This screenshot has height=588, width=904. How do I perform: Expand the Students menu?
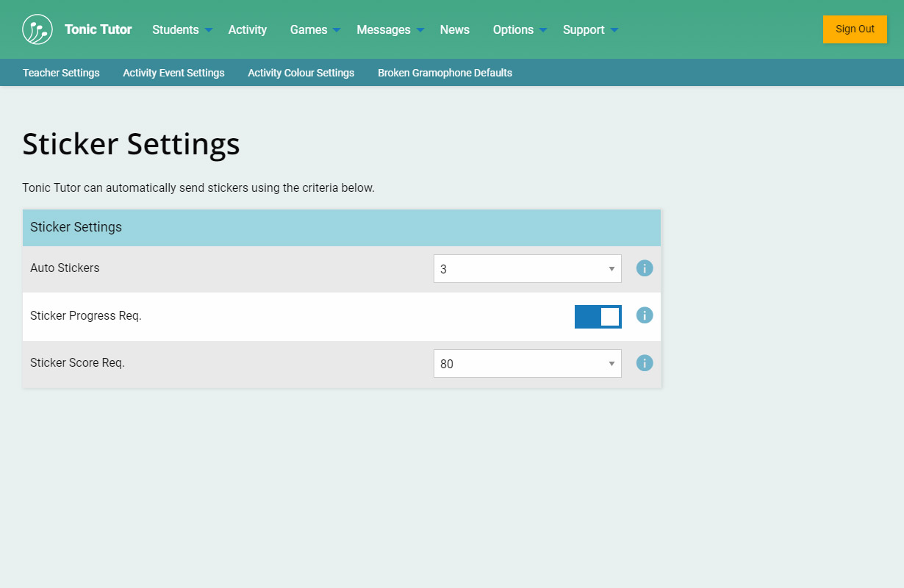tap(182, 29)
